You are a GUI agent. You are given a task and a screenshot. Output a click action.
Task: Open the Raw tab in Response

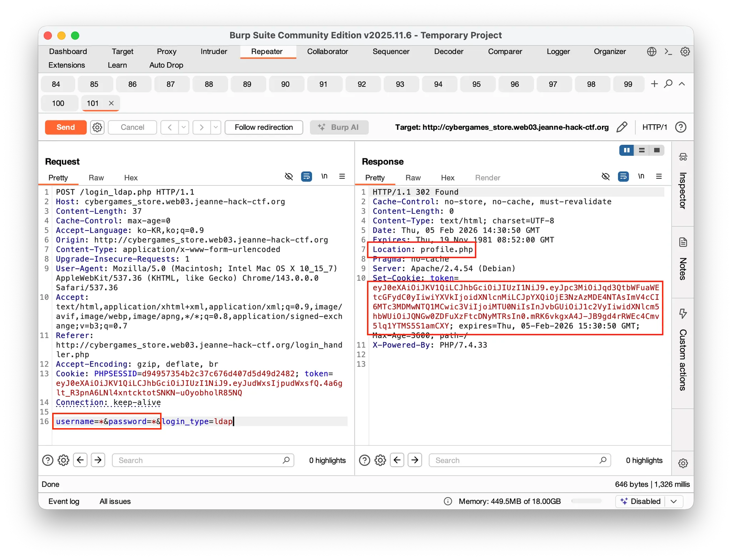(x=413, y=178)
